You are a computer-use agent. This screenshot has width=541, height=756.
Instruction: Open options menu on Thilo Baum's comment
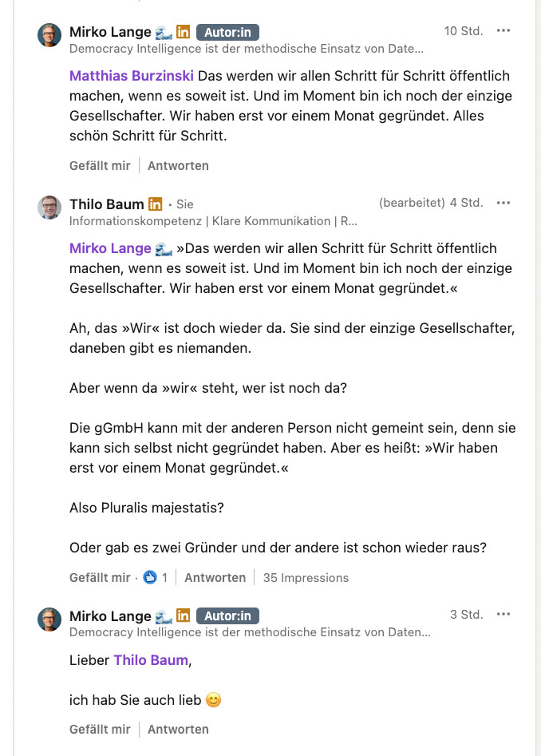[x=503, y=203]
